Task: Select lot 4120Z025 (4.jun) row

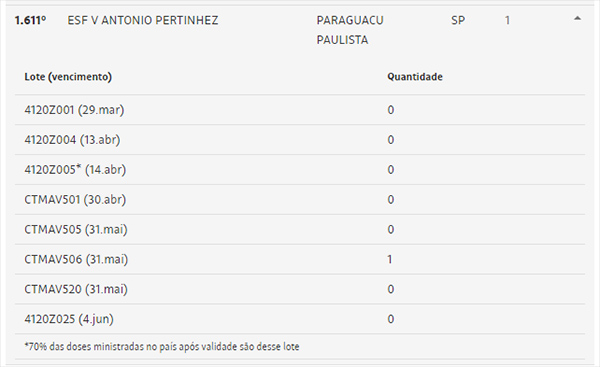Action: pos(300,319)
